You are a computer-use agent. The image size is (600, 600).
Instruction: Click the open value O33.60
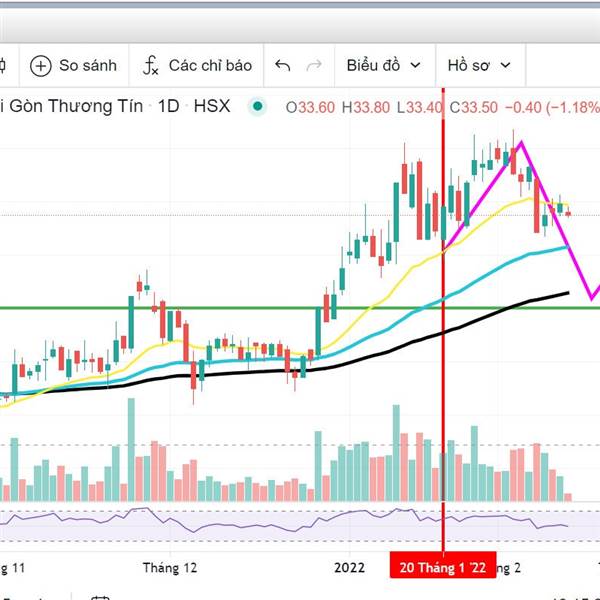(310, 108)
